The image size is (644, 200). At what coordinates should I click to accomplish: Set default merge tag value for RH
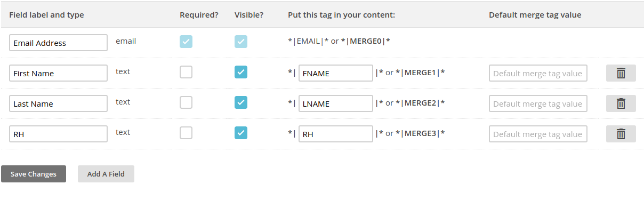click(x=538, y=134)
